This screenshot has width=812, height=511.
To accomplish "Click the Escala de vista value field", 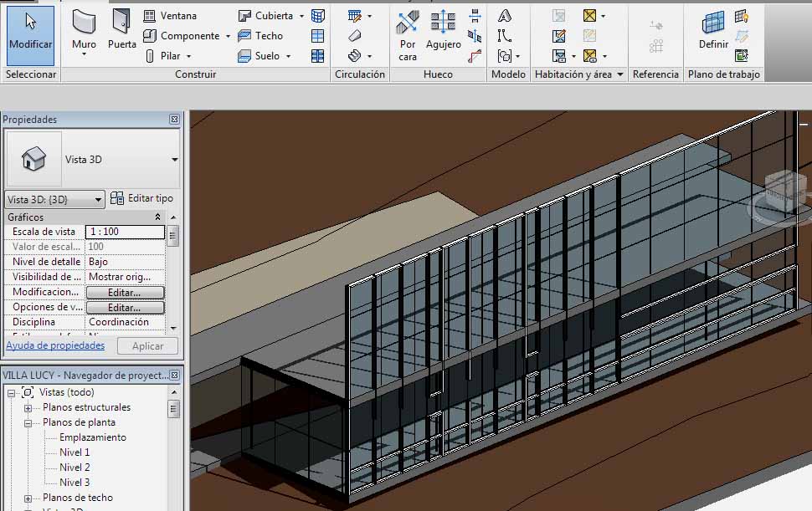I will tap(126, 232).
